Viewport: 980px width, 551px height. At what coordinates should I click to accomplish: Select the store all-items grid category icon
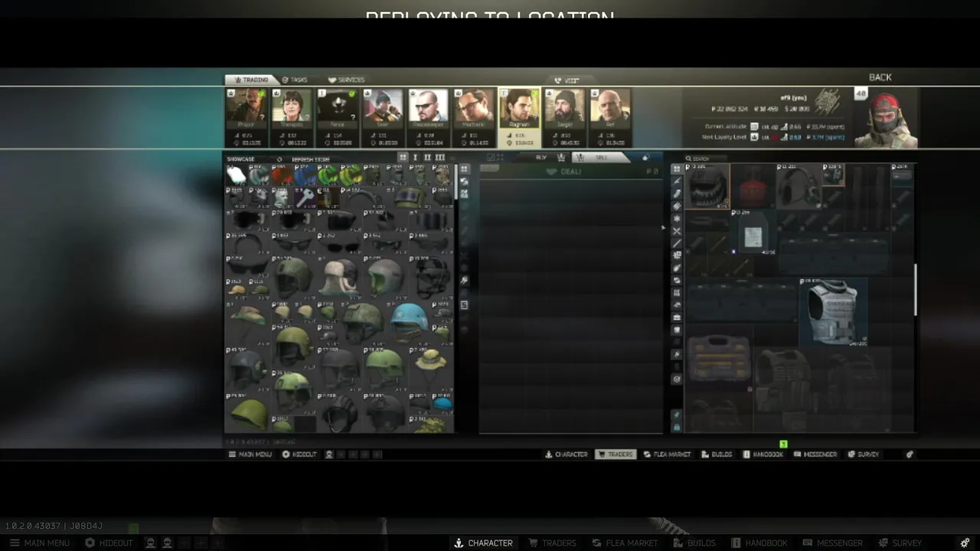[x=464, y=169]
